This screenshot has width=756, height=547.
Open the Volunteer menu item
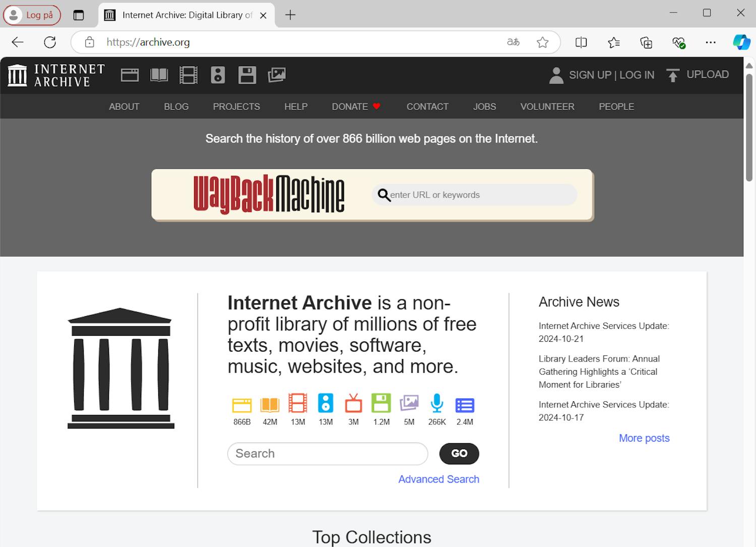547,106
